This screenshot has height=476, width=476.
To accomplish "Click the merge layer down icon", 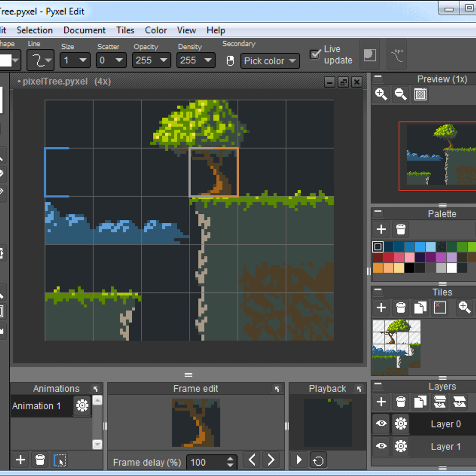I will click(x=440, y=402).
